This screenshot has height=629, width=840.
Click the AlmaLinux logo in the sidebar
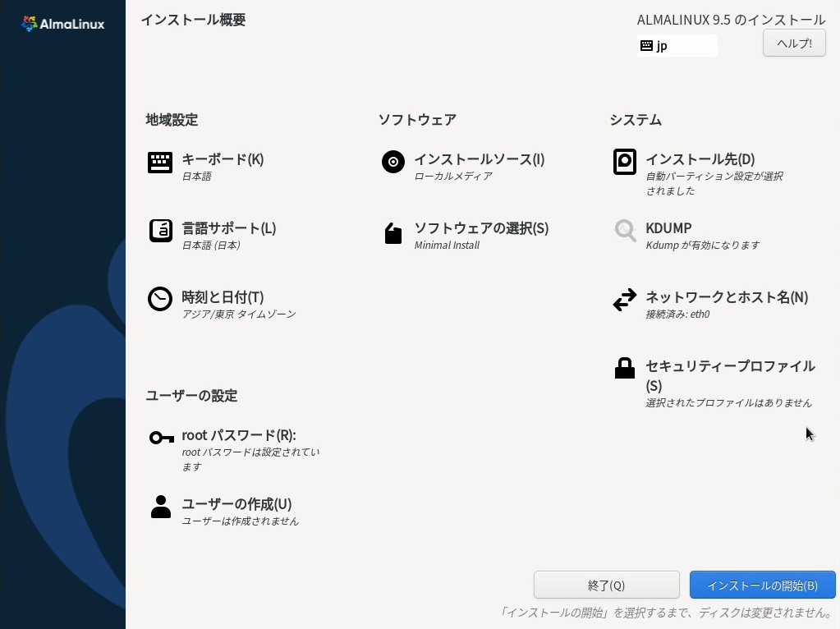coord(62,24)
